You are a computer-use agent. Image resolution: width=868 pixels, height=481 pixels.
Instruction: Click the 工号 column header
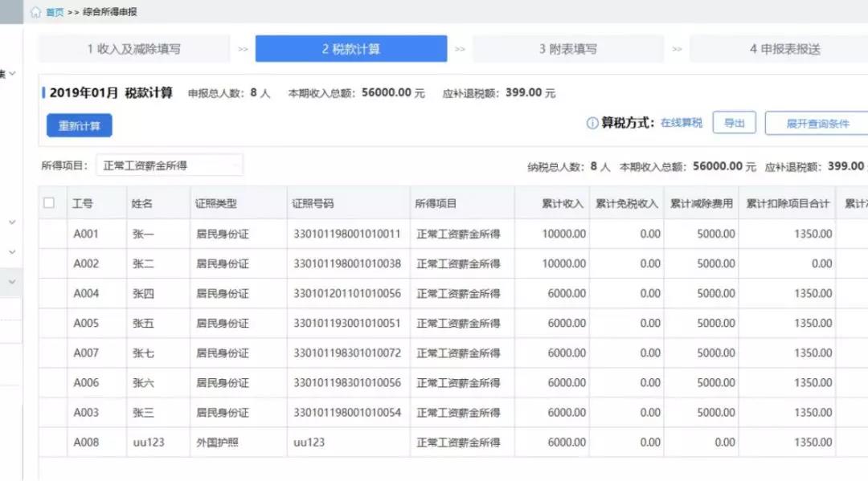pos(83,204)
